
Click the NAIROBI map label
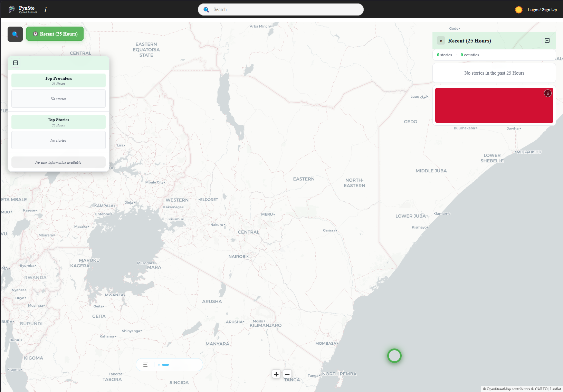pyautogui.click(x=238, y=257)
